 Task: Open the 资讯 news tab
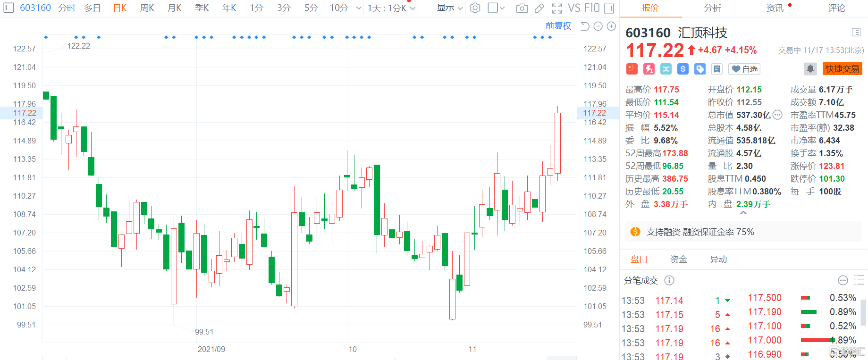775,8
